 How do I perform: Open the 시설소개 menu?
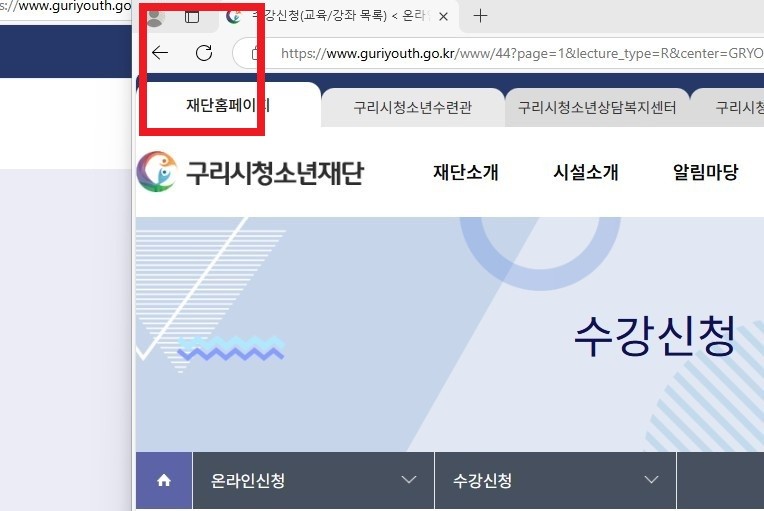coord(585,172)
